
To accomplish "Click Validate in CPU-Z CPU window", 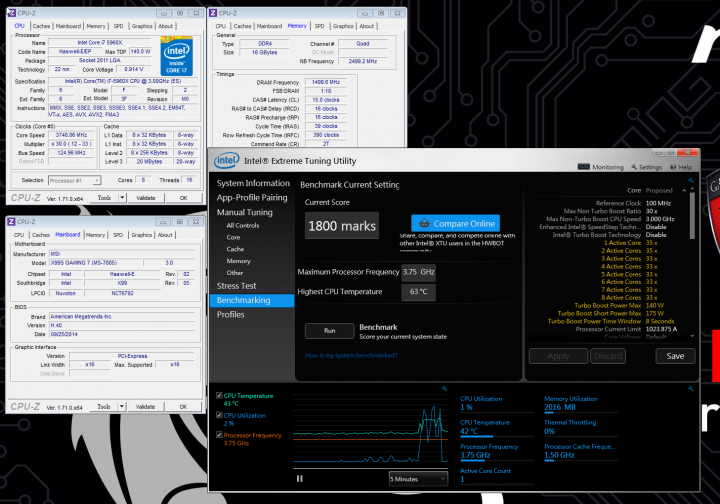I will pyautogui.click(x=146, y=198).
